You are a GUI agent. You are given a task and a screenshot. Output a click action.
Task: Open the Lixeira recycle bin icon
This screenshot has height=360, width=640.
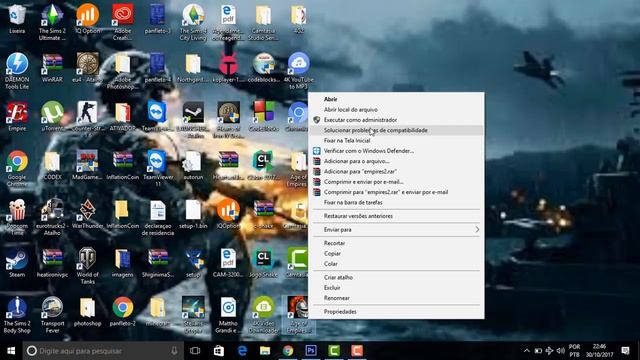coord(17,19)
